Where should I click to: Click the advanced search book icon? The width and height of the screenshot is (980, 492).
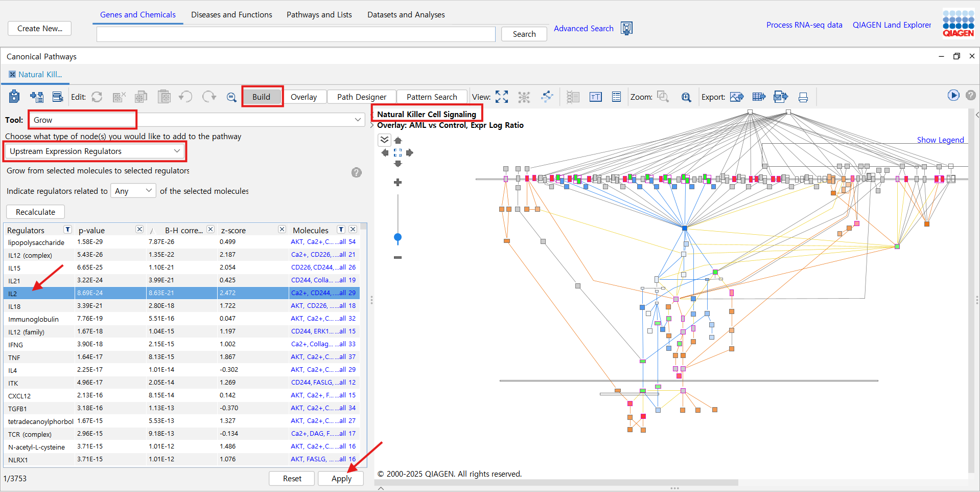pyautogui.click(x=627, y=28)
